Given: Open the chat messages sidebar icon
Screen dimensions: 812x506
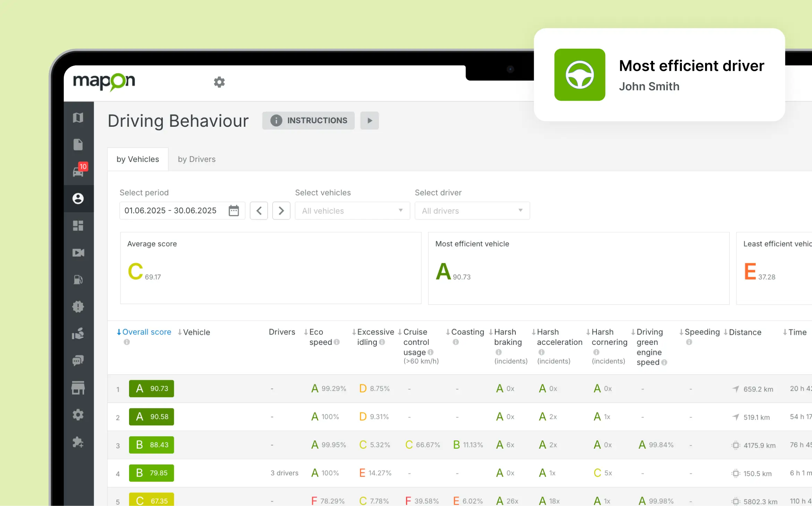Looking at the screenshot, I should (x=78, y=360).
